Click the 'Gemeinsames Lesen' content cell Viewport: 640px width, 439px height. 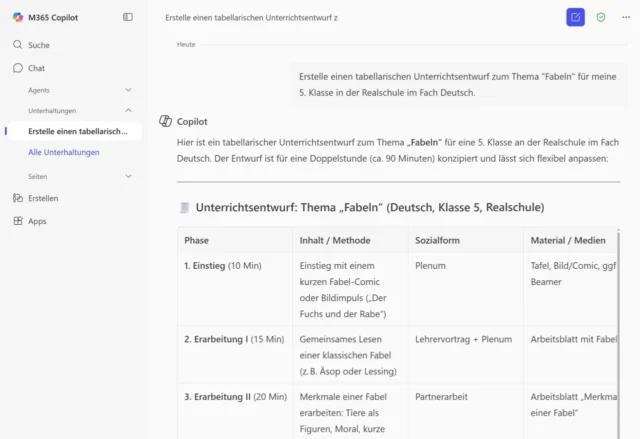point(348,355)
